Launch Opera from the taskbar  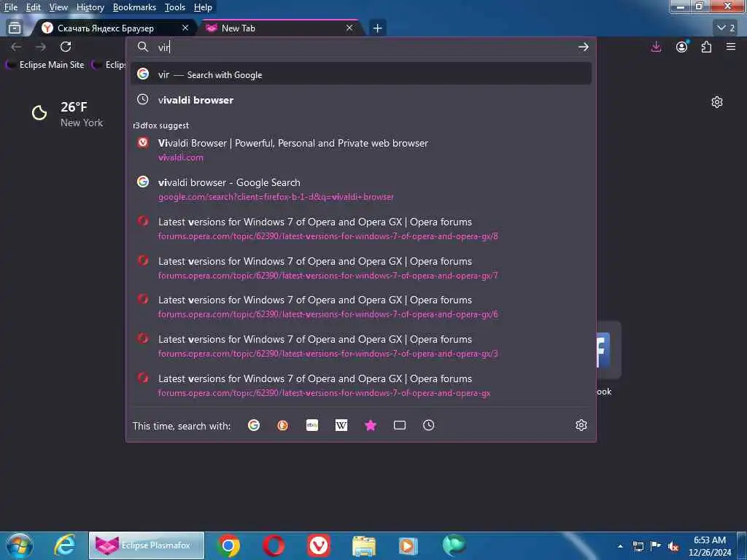pos(273,545)
